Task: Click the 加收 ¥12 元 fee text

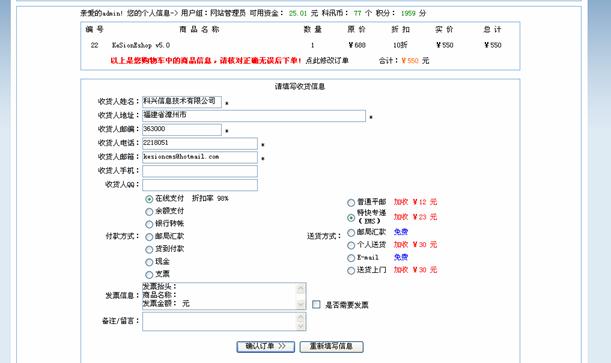Action: [415, 202]
